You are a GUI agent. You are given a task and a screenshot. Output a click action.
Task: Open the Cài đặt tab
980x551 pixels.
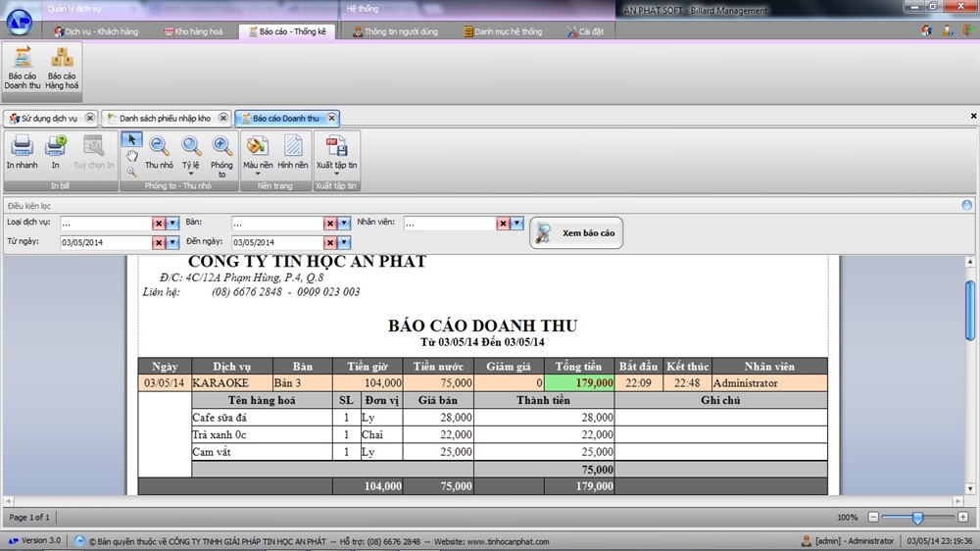(585, 31)
